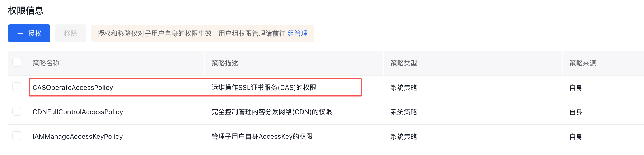The height and width of the screenshot is (155, 644).
Task: Open the CDNFullControlAccessPolicy policy name
Action: [78, 112]
